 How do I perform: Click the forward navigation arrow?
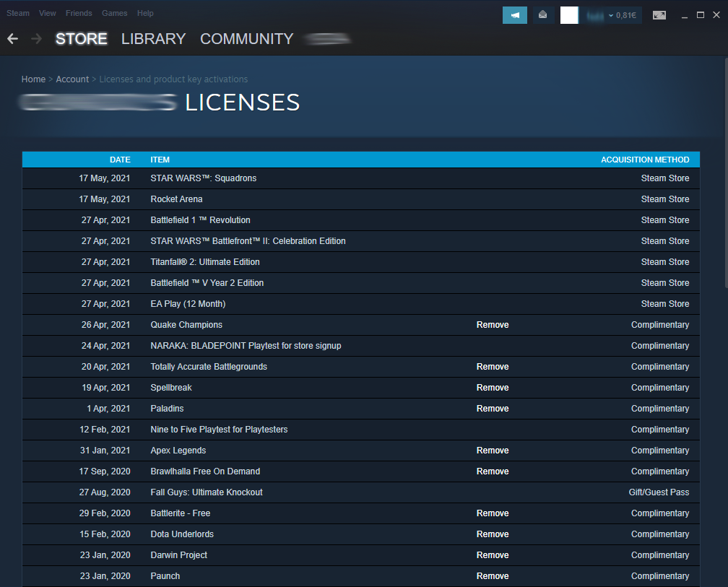point(36,38)
